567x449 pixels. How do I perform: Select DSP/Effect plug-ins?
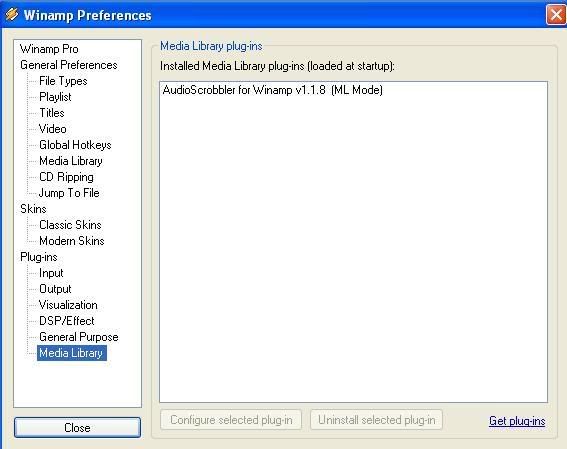coord(67,321)
